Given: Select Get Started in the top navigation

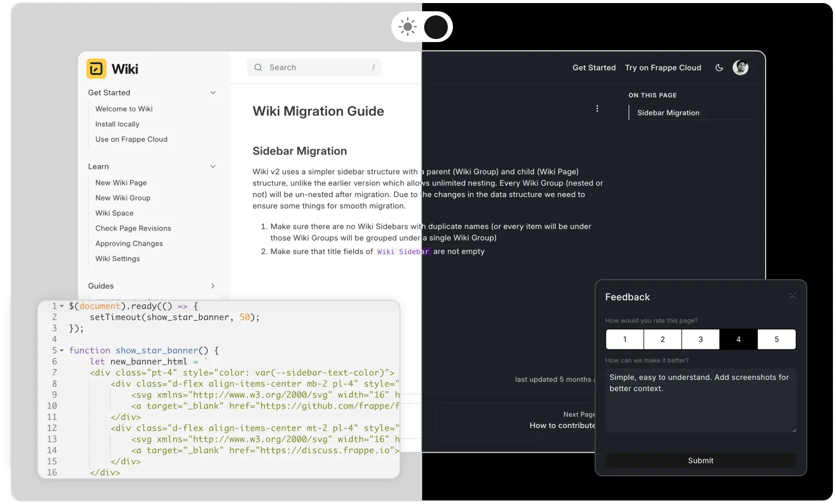Looking at the screenshot, I should 594,67.
